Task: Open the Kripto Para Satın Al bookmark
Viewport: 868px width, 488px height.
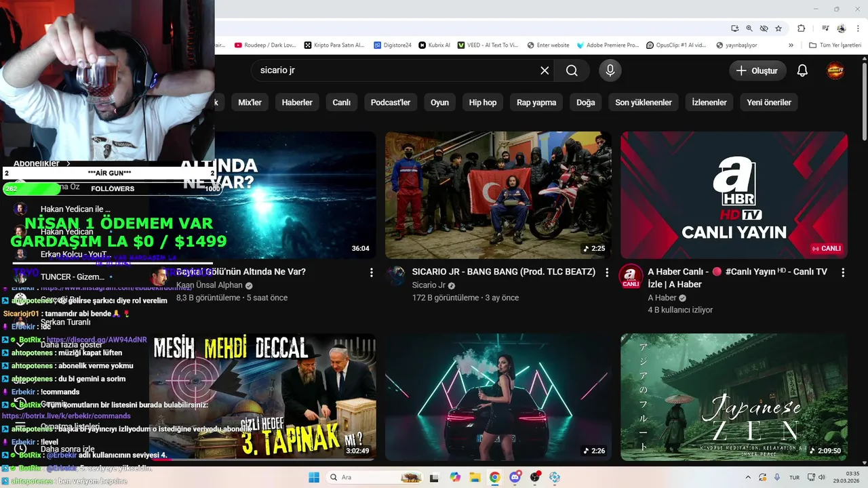Action: [334, 45]
